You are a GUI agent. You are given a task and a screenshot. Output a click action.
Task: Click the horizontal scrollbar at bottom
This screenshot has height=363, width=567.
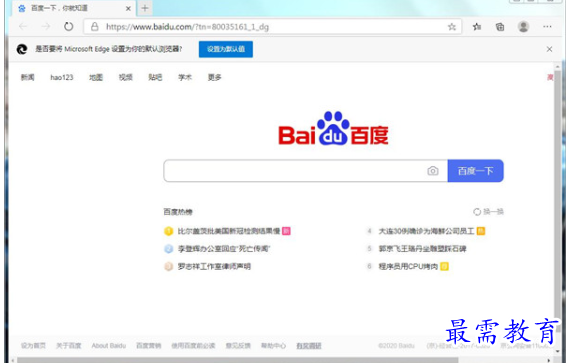click(238, 360)
